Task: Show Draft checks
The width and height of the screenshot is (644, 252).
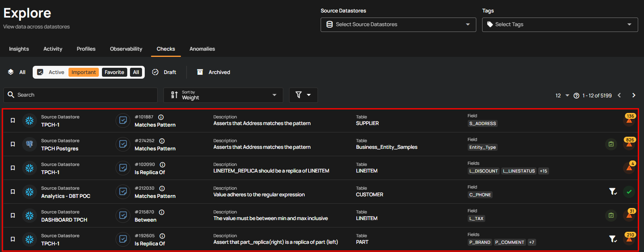Action: [x=164, y=72]
